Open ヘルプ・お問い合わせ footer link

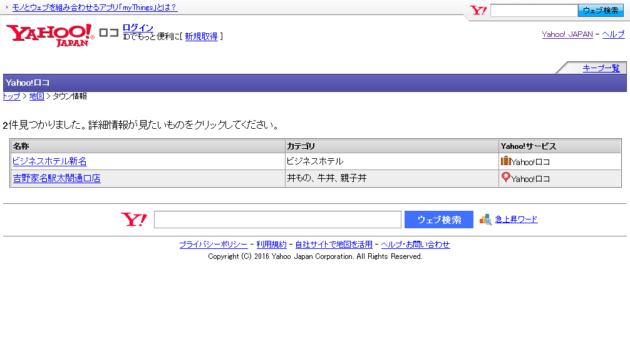click(x=415, y=245)
